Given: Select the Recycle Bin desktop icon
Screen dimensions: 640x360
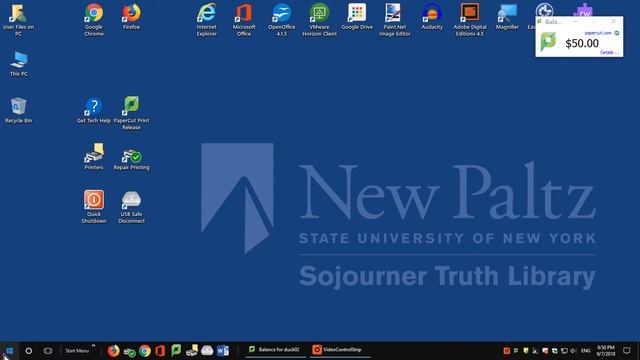Looking at the screenshot, I should 18,110.
